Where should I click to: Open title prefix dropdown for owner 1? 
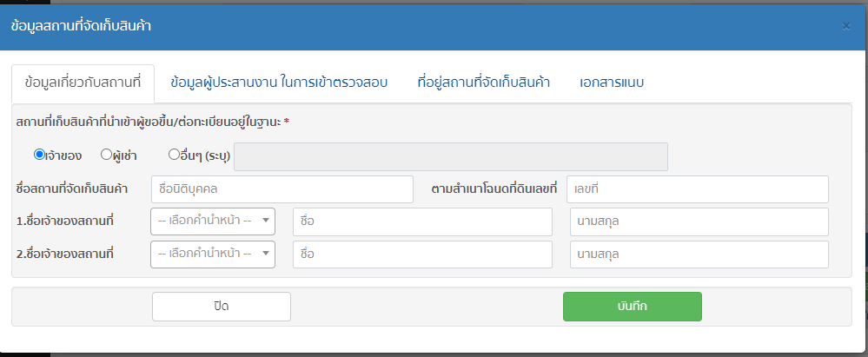tap(213, 221)
